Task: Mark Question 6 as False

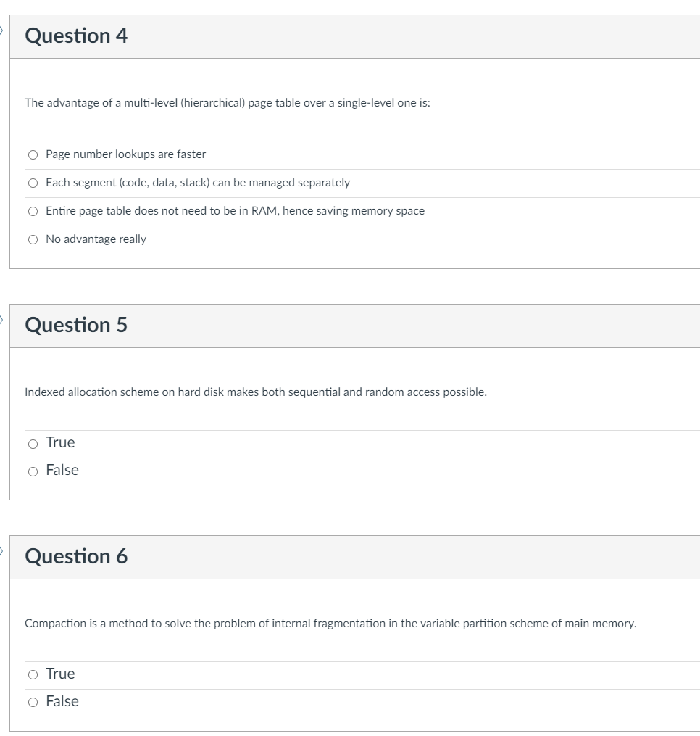Action: (33, 703)
